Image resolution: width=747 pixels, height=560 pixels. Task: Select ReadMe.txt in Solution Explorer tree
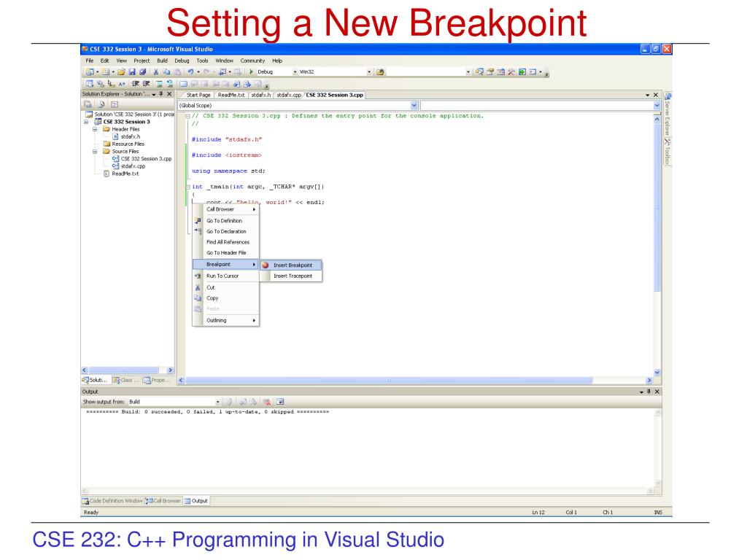122,174
